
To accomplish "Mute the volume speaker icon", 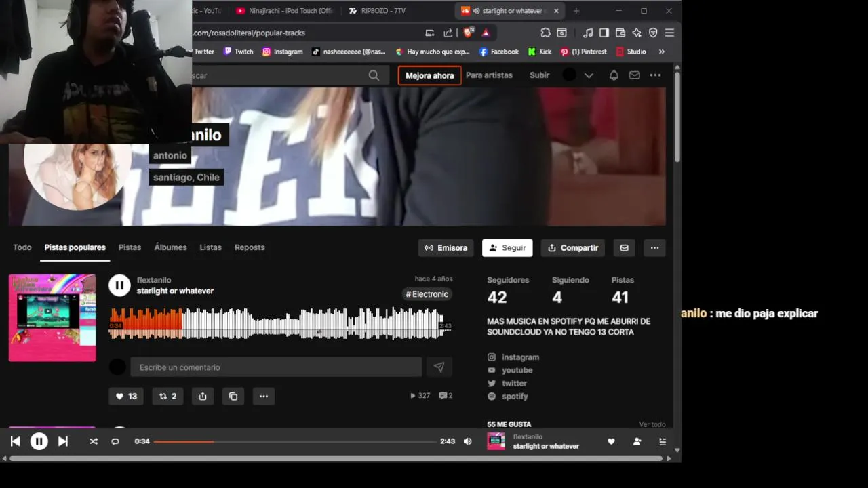I will [467, 441].
